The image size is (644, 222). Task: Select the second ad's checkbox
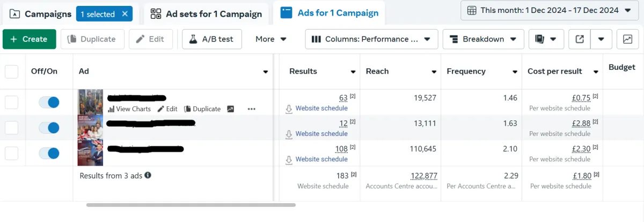coord(11,128)
